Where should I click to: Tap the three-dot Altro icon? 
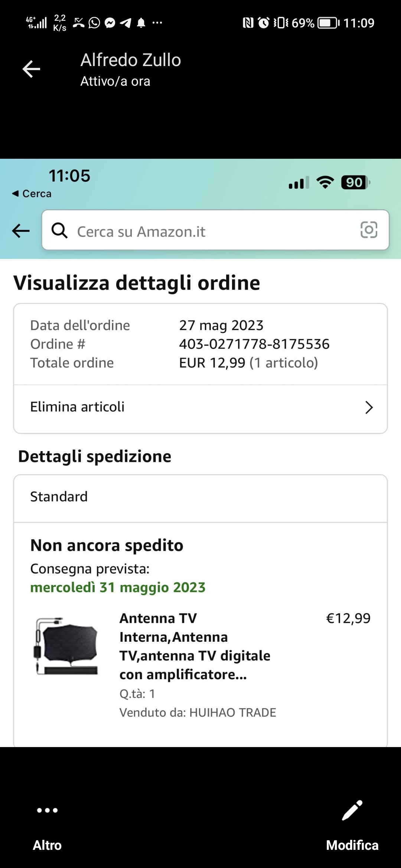pyautogui.click(x=47, y=810)
